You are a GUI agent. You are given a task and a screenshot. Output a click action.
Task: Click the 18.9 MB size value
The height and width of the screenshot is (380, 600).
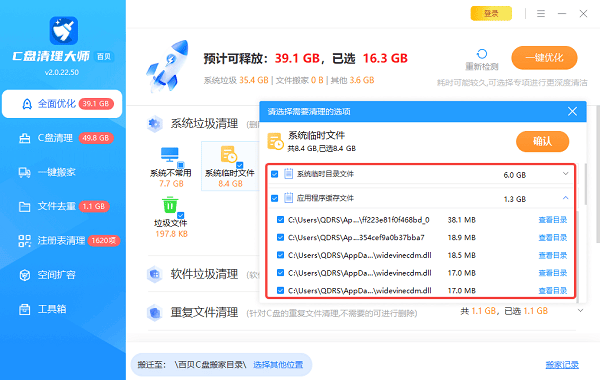tap(461, 238)
